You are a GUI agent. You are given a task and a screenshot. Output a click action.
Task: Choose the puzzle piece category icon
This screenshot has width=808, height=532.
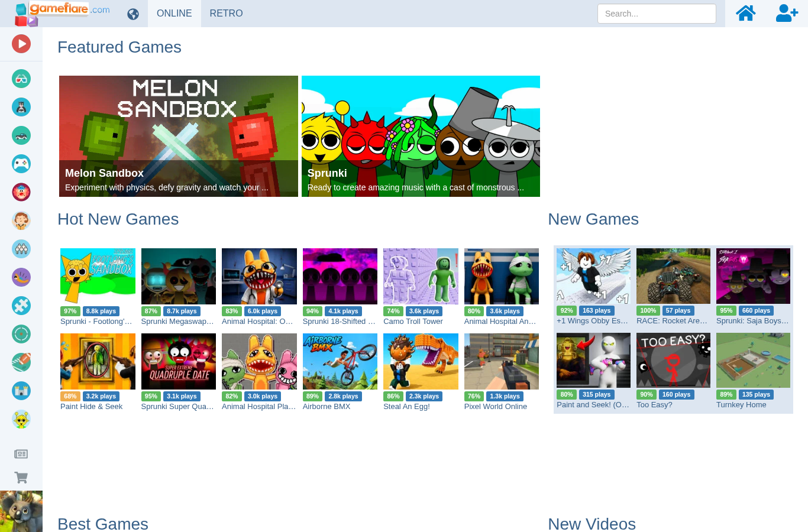pos(21,306)
